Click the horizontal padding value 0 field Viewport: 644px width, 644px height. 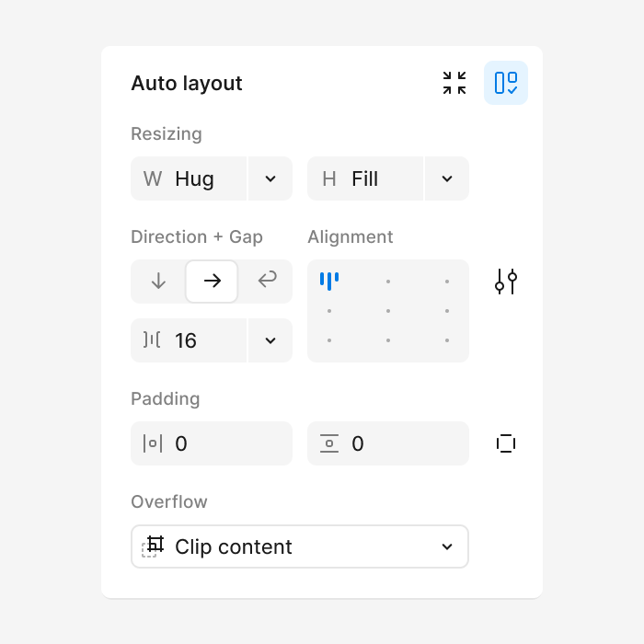(x=212, y=443)
